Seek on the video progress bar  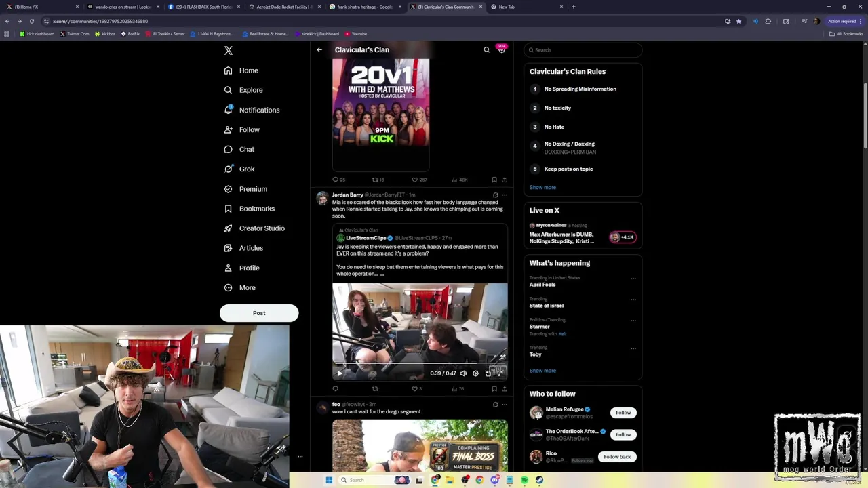coord(420,363)
